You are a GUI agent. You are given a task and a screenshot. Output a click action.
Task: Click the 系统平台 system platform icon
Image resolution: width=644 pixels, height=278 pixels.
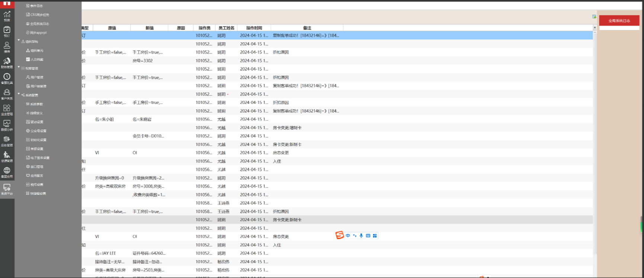pos(7,189)
